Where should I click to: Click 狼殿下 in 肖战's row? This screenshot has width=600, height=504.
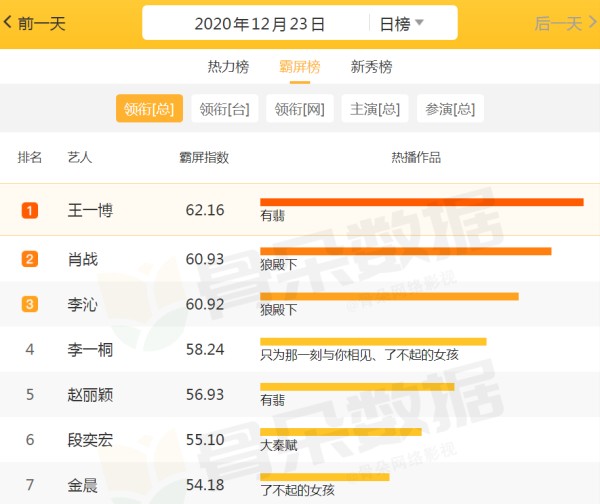click(x=279, y=264)
